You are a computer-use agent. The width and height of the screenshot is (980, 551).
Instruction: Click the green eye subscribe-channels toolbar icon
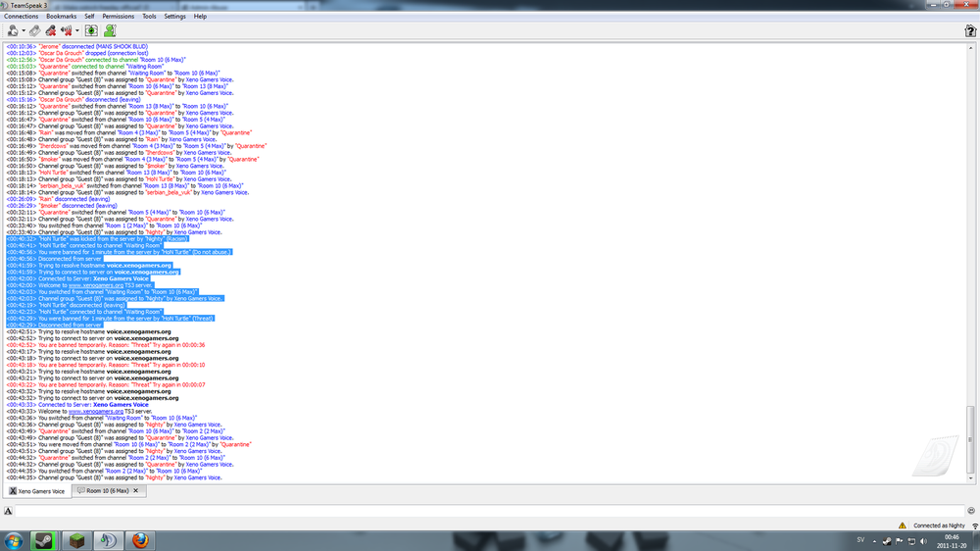(x=91, y=30)
